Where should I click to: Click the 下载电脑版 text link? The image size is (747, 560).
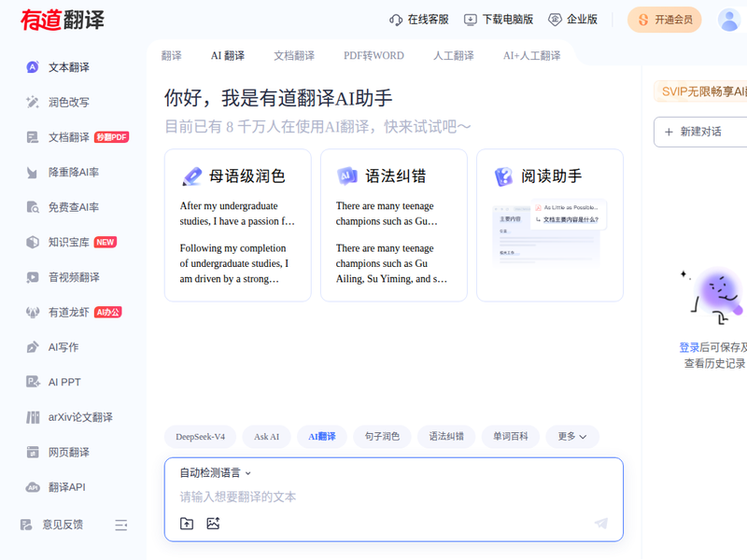point(508,20)
